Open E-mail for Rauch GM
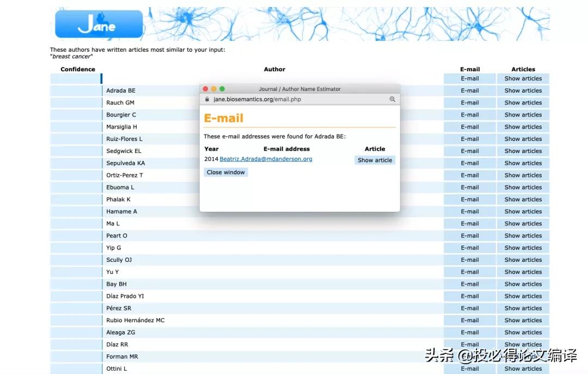This screenshot has width=588, height=374. 470,102
